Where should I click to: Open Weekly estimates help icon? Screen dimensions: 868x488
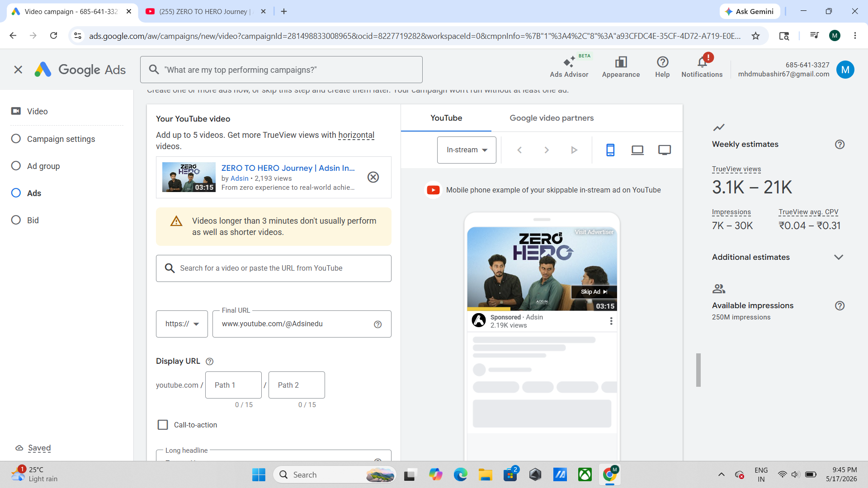(840, 145)
